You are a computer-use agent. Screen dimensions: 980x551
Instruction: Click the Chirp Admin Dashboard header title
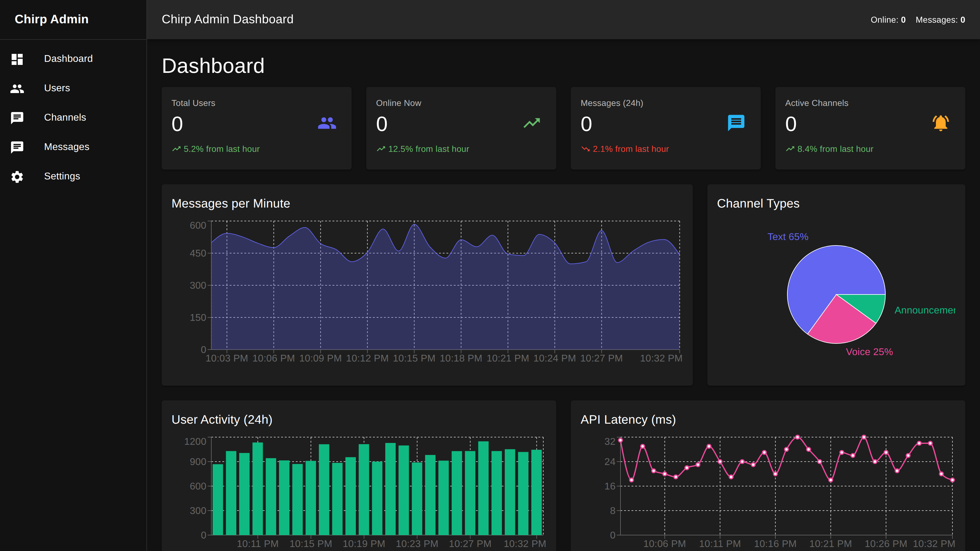tap(228, 19)
